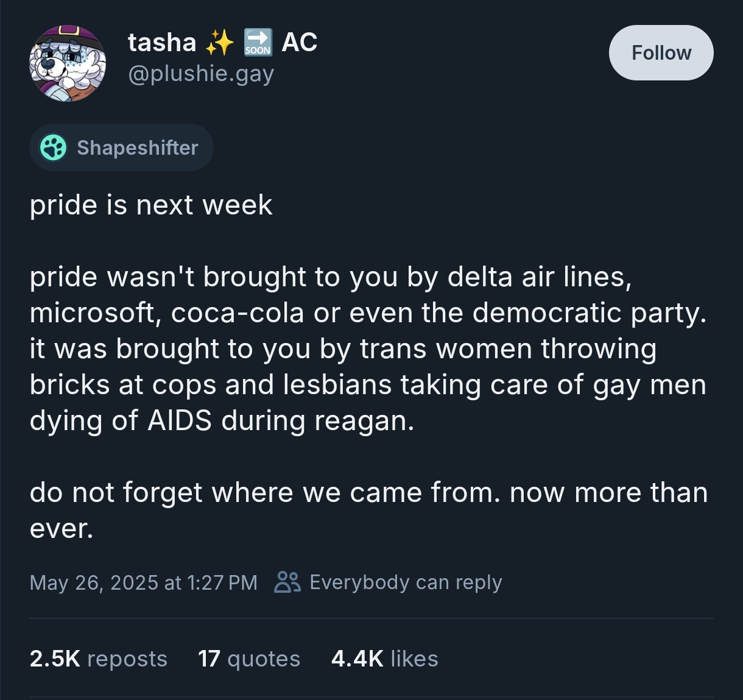743x700 pixels.
Task: Click the 'do not forget where we came from' paragraph
Action: (x=368, y=511)
